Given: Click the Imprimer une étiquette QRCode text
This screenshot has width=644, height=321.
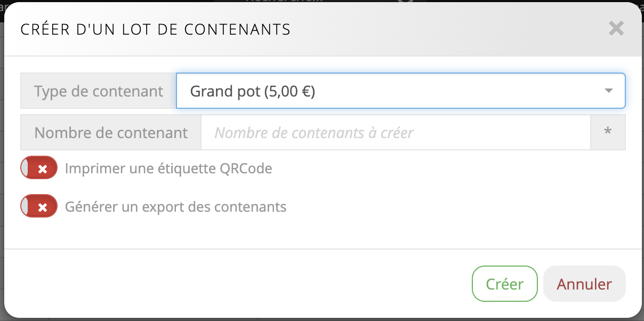Looking at the screenshot, I should coord(168,169).
